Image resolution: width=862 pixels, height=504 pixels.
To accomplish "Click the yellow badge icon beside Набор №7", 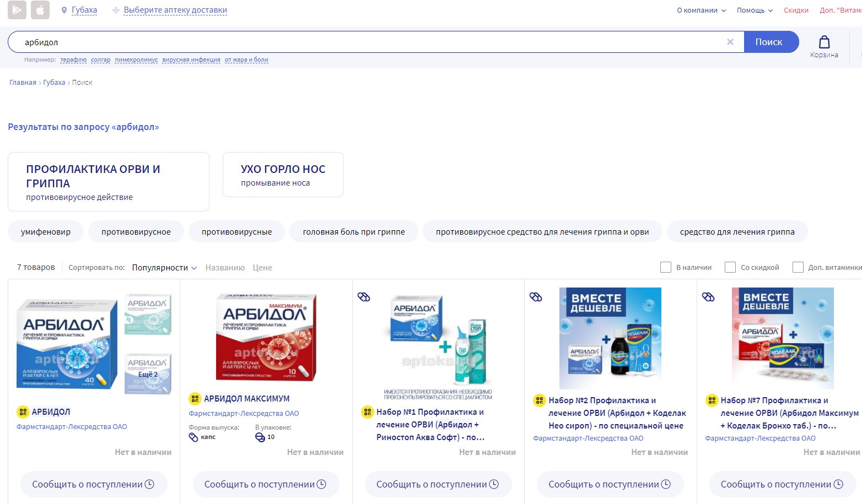I will click(712, 400).
